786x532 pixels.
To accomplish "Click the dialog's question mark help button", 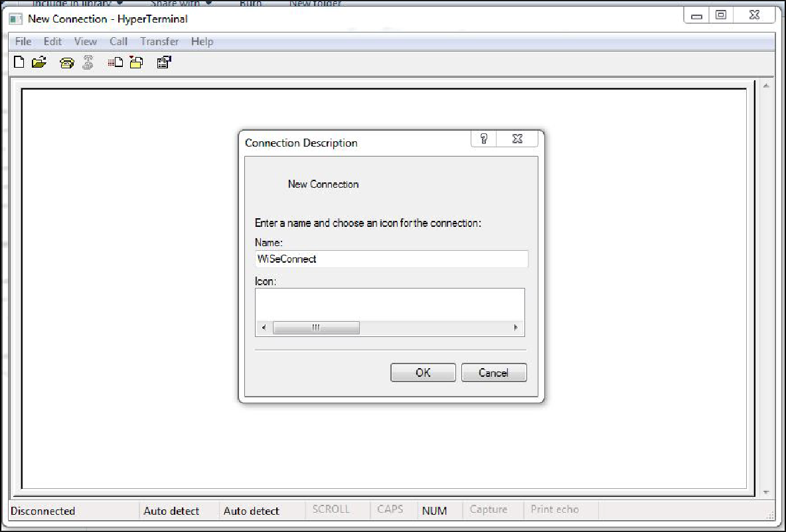I will coord(484,139).
